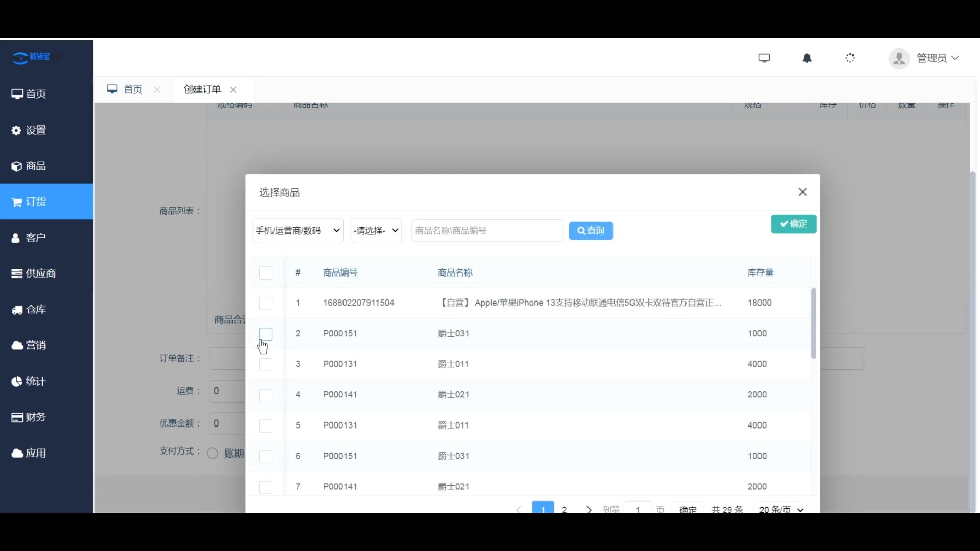Open the 客户 sidebar item
This screenshot has height=551, width=980.
(x=46, y=238)
